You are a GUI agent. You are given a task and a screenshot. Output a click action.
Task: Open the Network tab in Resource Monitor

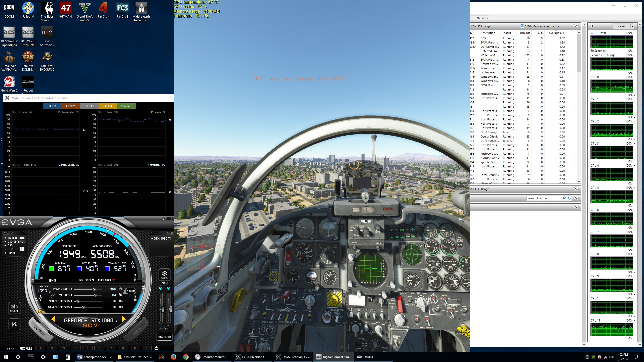(482, 18)
